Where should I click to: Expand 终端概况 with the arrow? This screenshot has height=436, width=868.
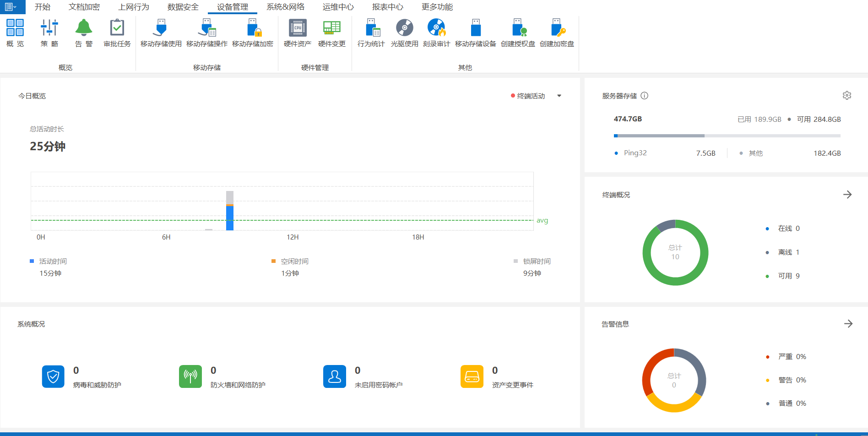847,195
